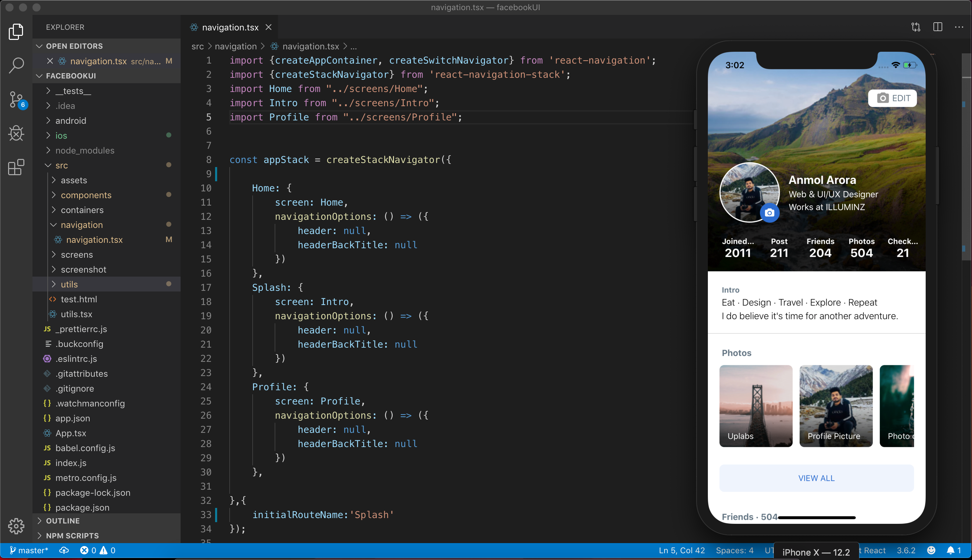Click the notifications bell in status bar
972x560 pixels.
pyautogui.click(x=950, y=551)
